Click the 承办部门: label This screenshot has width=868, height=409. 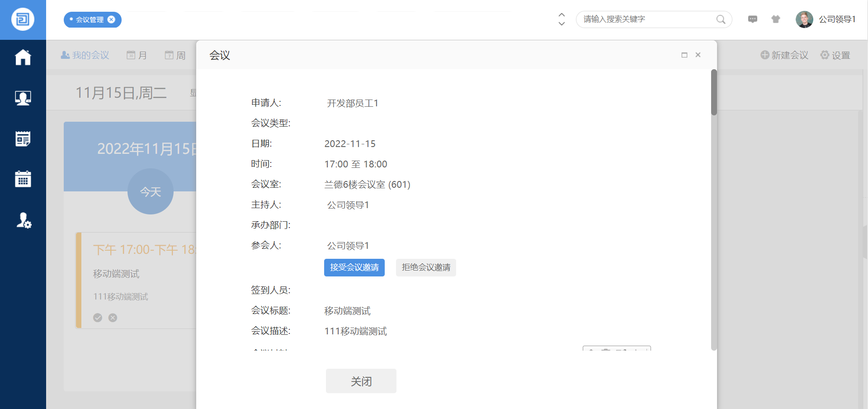coord(271,225)
